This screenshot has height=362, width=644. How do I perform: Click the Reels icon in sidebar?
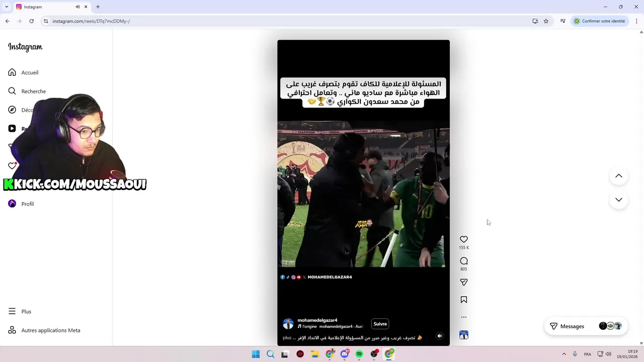(12, 129)
